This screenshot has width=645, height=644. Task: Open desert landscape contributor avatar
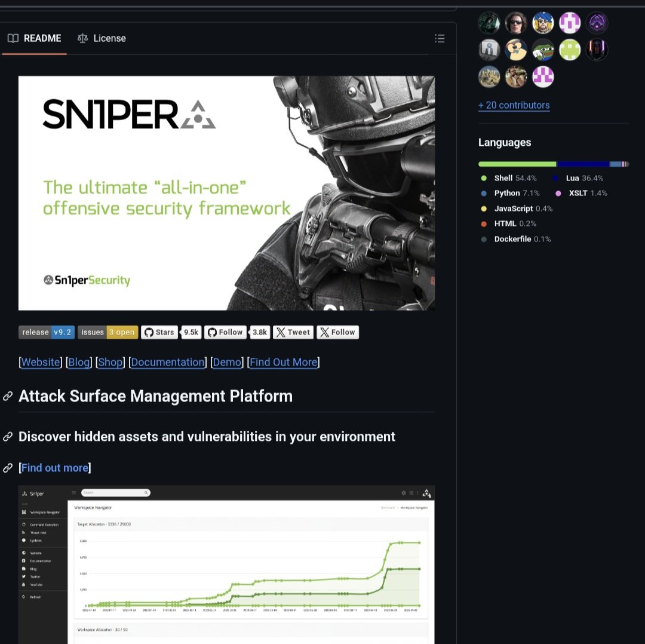[489, 76]
